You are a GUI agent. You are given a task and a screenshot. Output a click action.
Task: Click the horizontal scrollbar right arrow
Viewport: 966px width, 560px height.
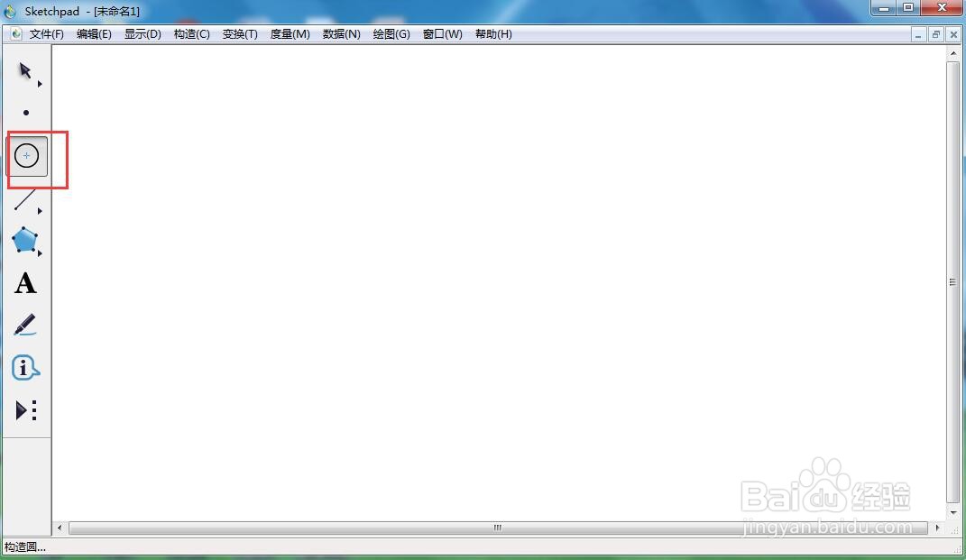coord(938,528)
